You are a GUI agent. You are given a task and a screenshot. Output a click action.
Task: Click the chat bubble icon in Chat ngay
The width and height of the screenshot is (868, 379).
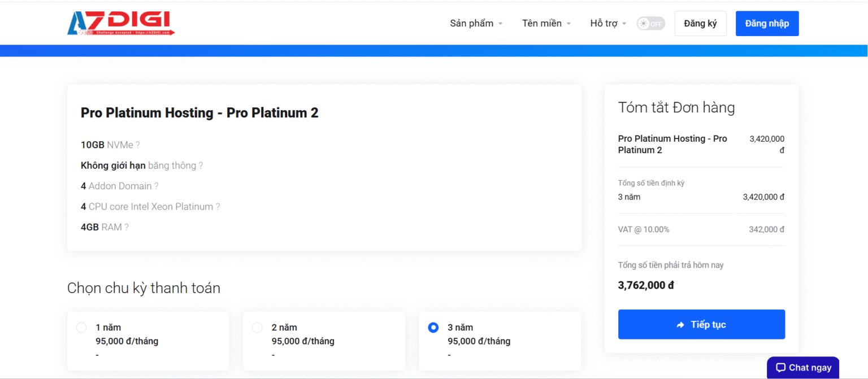coord(780,368)
